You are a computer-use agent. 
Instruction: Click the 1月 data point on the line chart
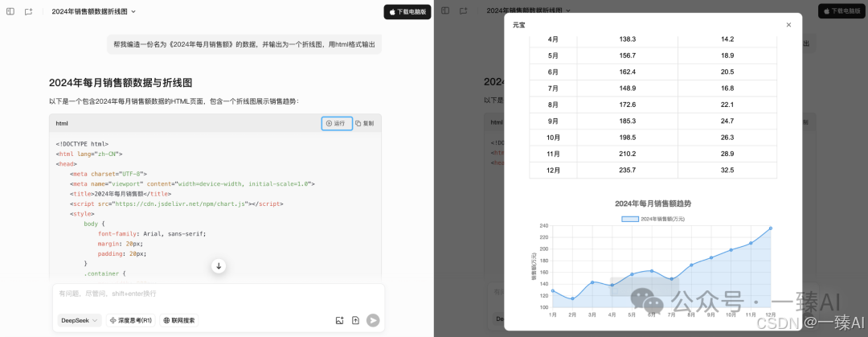(552, 290)
